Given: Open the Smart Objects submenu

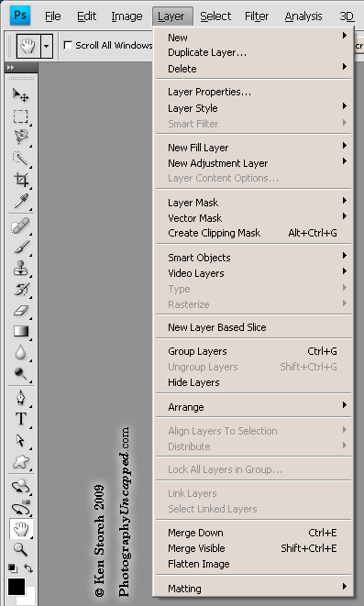Looking at the screenshot, I should tap(253, 258).
